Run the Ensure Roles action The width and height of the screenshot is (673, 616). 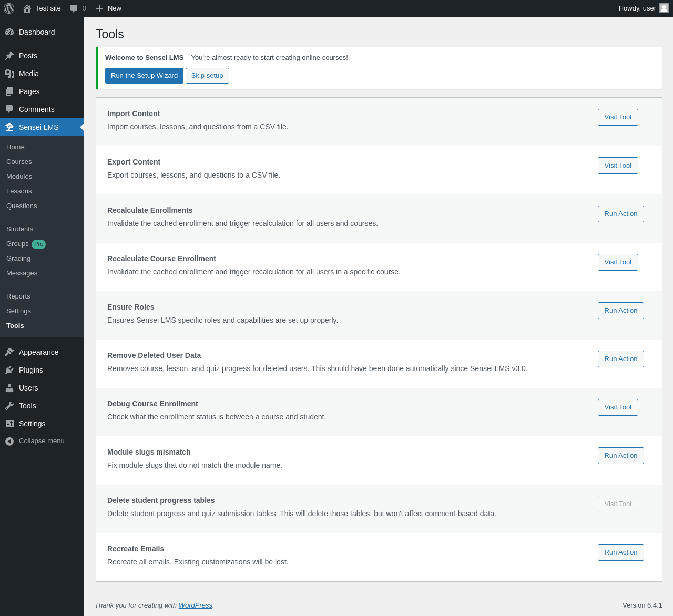(x=620, y=311)
